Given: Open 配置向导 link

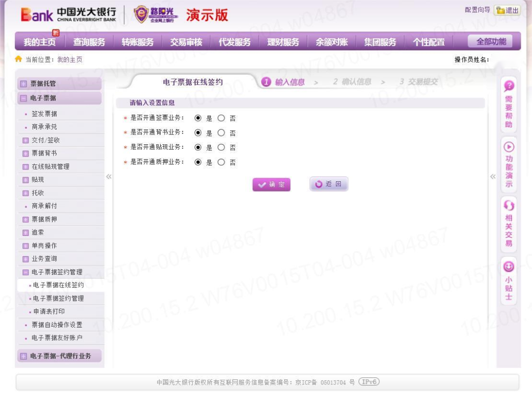Looking at the screenshot, I should [x=477, y=10].
